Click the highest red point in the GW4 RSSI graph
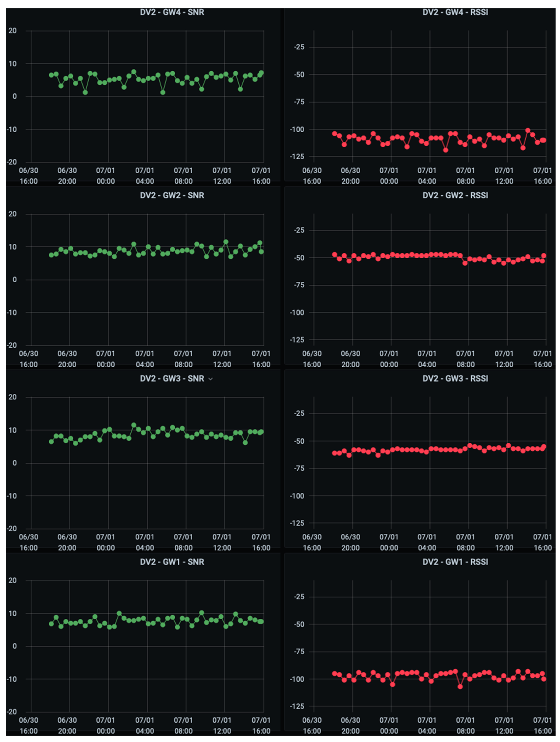The width and height of the screenshot is (560, 742). point(527,130)
